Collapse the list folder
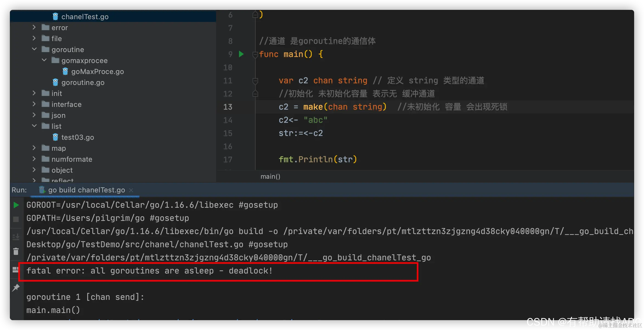The width and height of the screenshot is (644, 330). [x=34, y=126]
